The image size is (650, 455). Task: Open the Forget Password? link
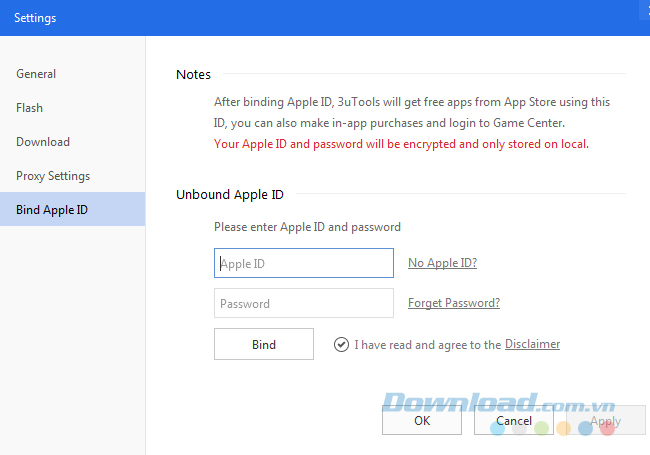tap(454, 303)
